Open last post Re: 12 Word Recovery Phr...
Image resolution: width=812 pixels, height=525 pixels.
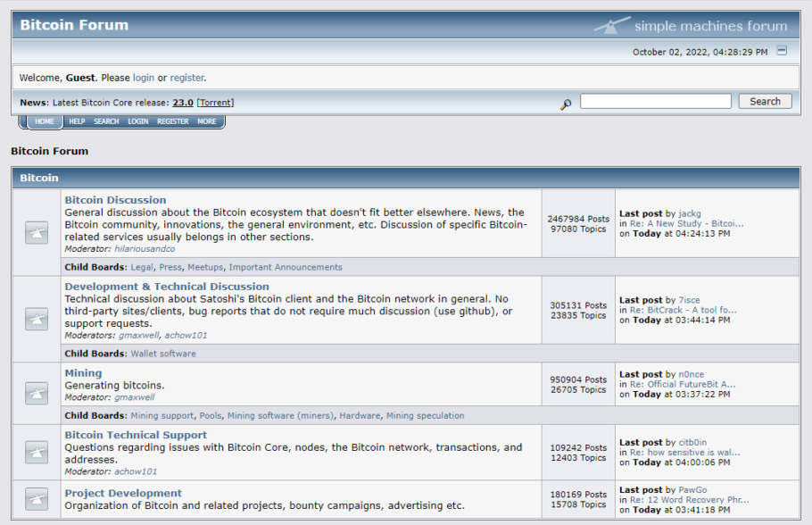click(689, 500)
